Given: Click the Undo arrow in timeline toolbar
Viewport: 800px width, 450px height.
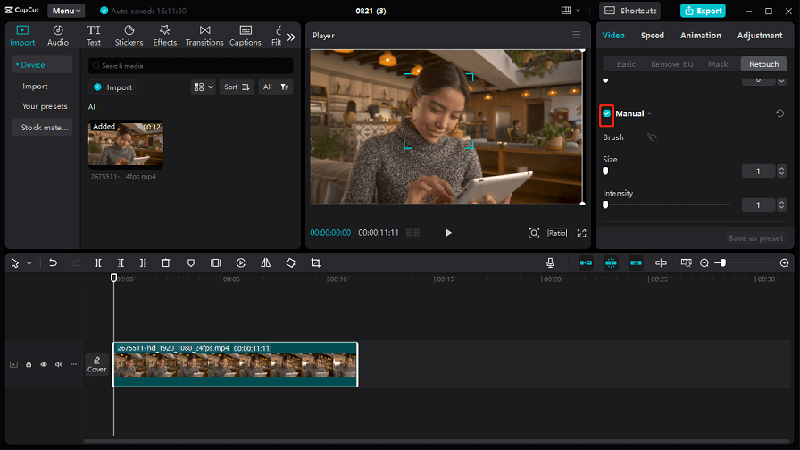Looking at the screenshot, I should pos(53,263).
